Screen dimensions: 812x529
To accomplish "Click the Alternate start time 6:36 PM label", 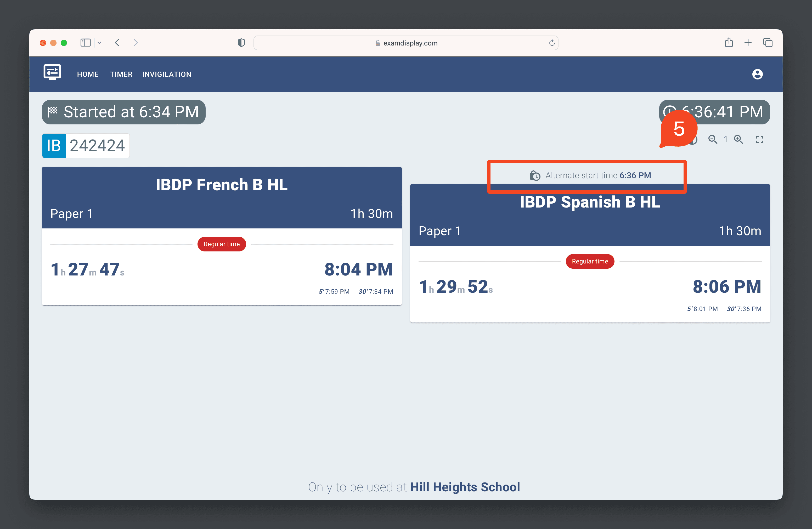I will (598, 176).
